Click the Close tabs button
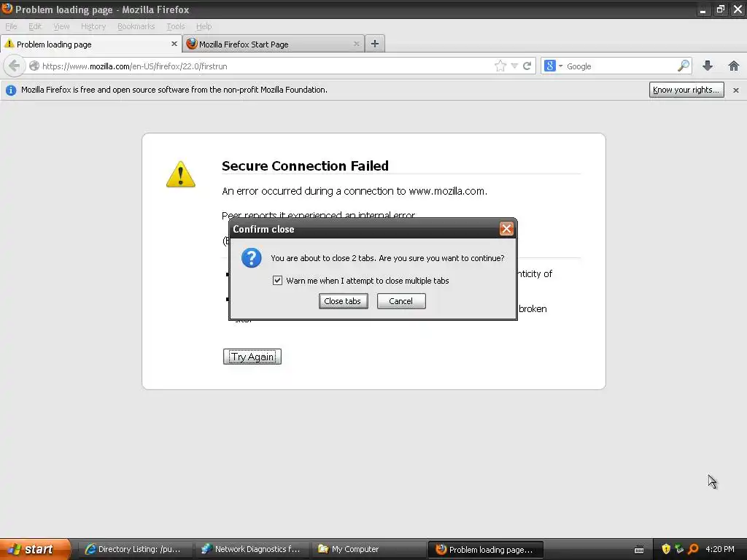Viewport: 747px width, 560px height. tap(343, 301)
